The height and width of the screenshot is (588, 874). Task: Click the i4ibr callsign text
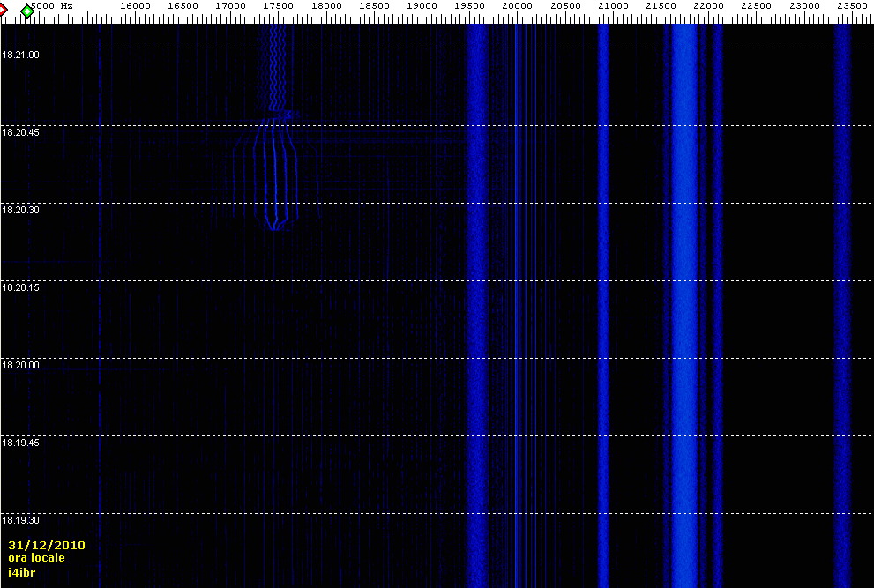[x=22, y=572]
